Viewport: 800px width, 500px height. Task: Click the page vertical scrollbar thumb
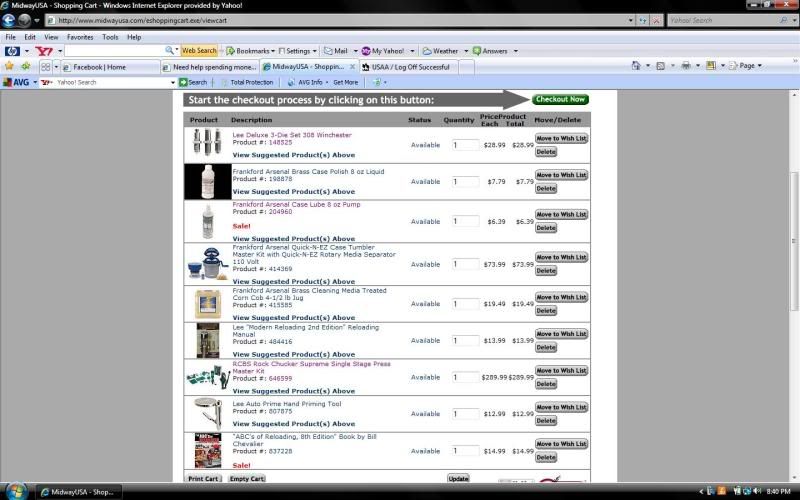[x=794, y=241]
